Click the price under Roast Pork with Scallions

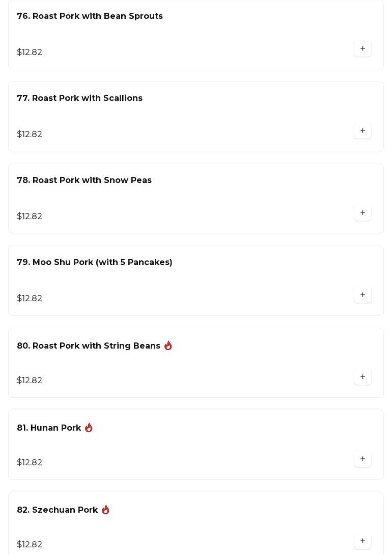(30, 134)
